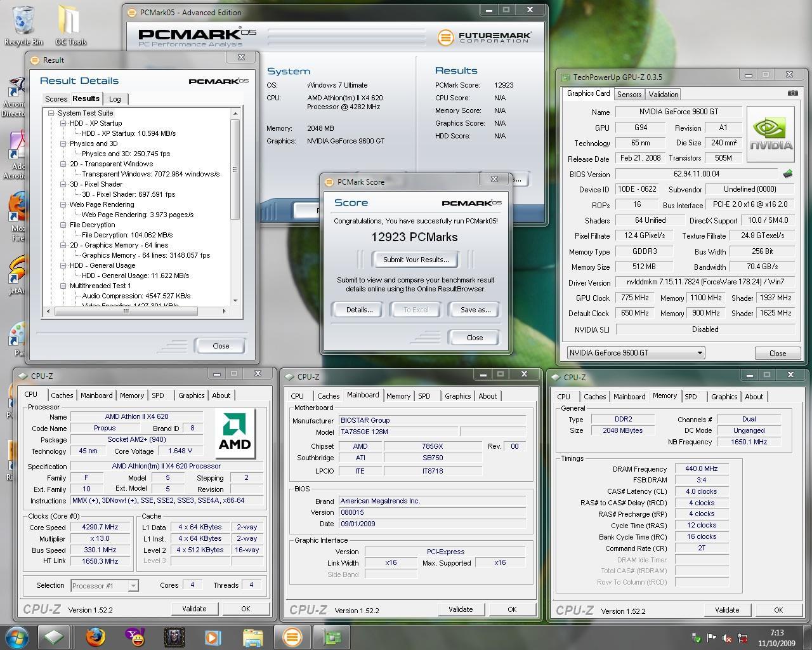
Task: Collapse the System Test Suite tree node
Action: (x=52, y=113)
